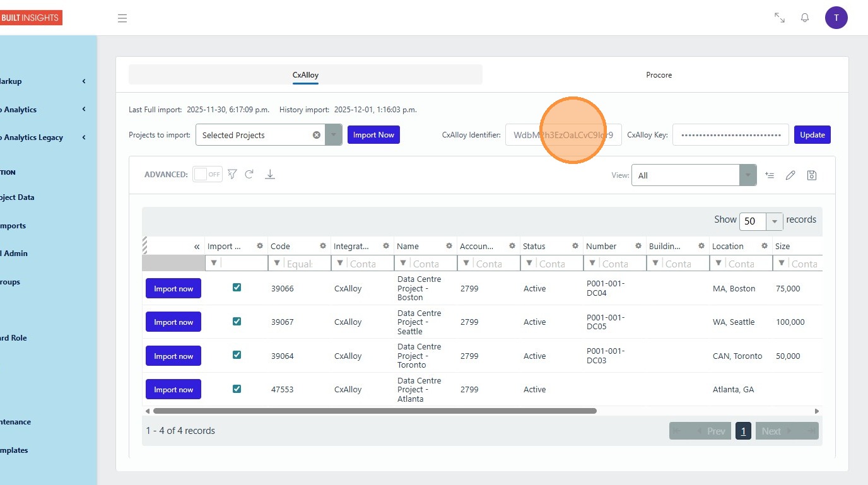This screenshot has width=868, height=485.
Task: Open the user avatar menu labeled T
Action: 836,18
